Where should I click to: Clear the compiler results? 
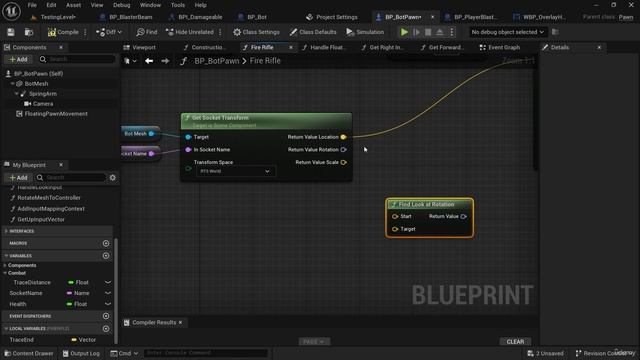pos(515,342)
